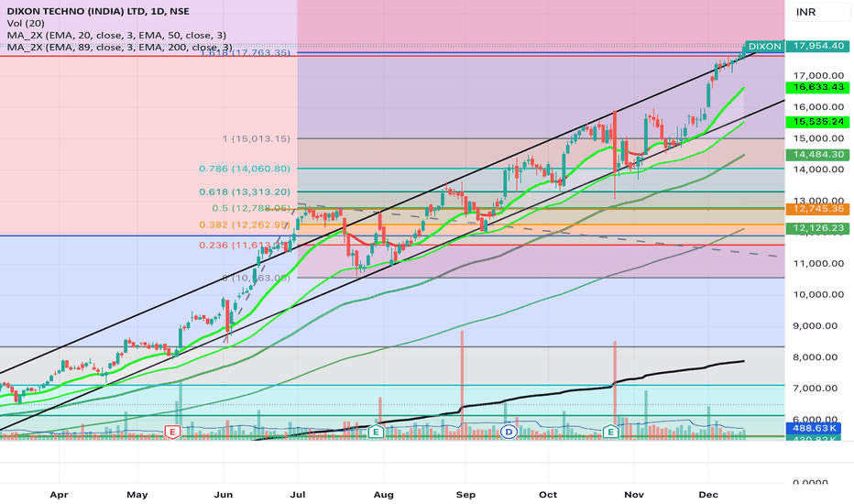Click the red E earnings marker in May
854x504 pixels.
[x=172, y=433]
